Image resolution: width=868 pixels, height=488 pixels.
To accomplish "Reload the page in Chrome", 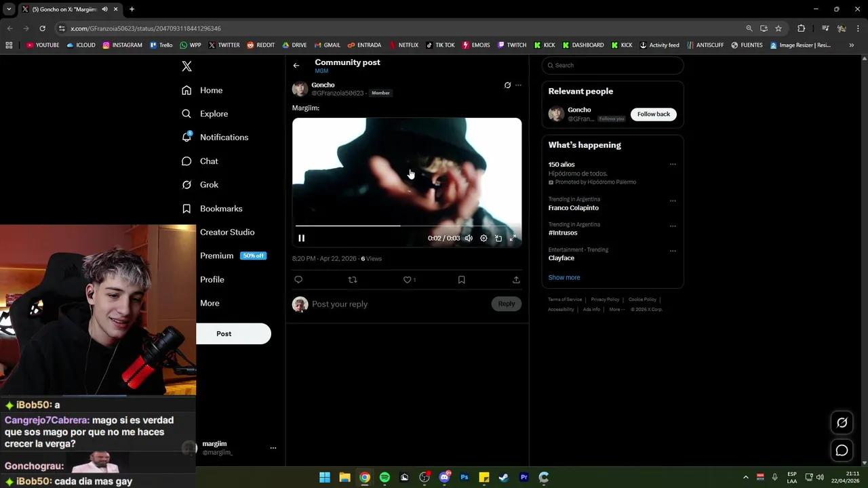I will coord(42,28).
